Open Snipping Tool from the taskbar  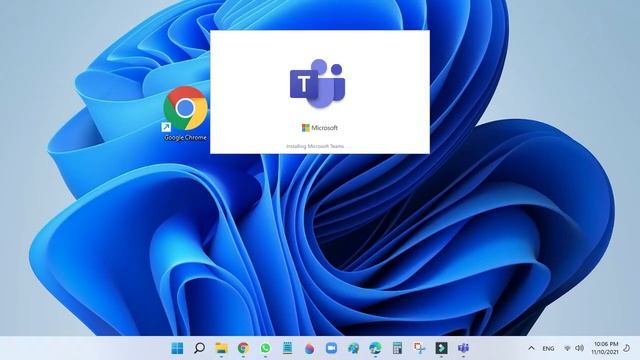pos(419,348)
